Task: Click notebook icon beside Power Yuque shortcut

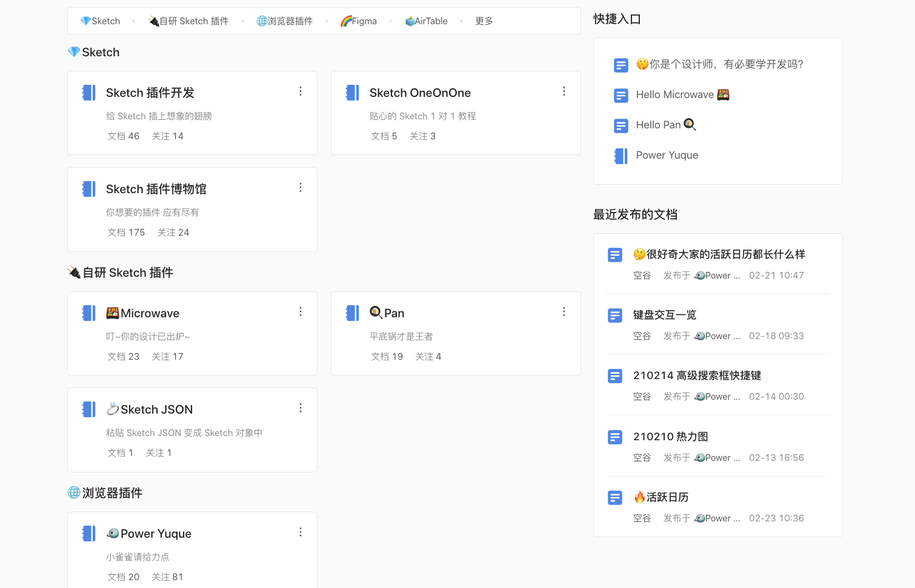Action: coord(621,156)
